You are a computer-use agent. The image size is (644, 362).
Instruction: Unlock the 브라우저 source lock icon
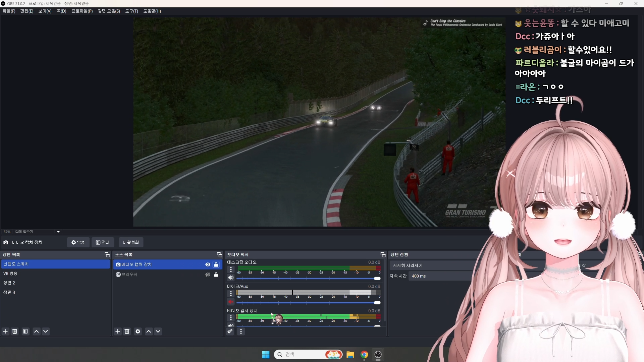coord(216,275)
